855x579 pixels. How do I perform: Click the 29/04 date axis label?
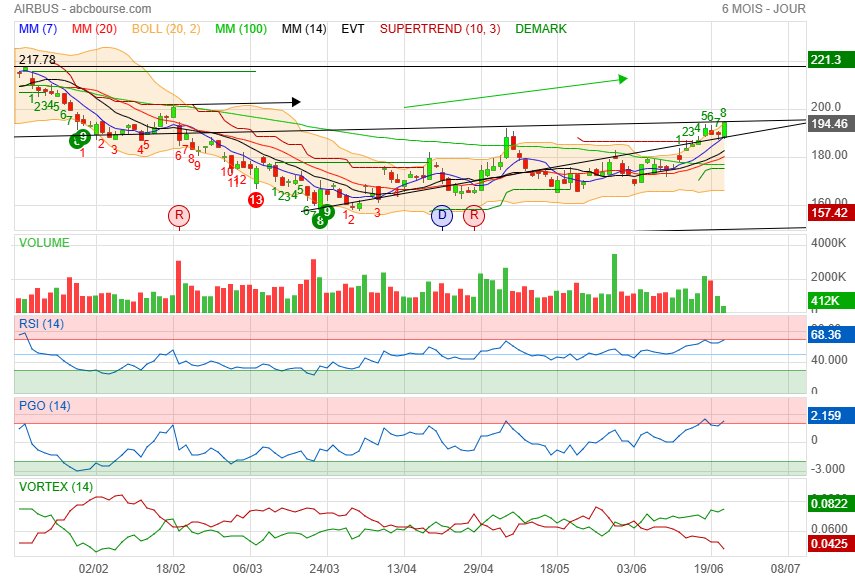coord(479,569)
